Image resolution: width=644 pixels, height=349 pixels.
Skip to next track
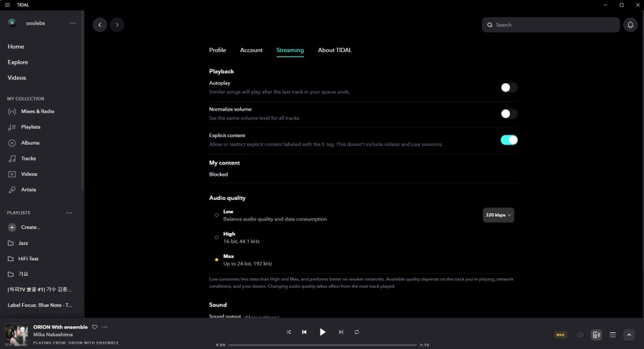point(341,332)
